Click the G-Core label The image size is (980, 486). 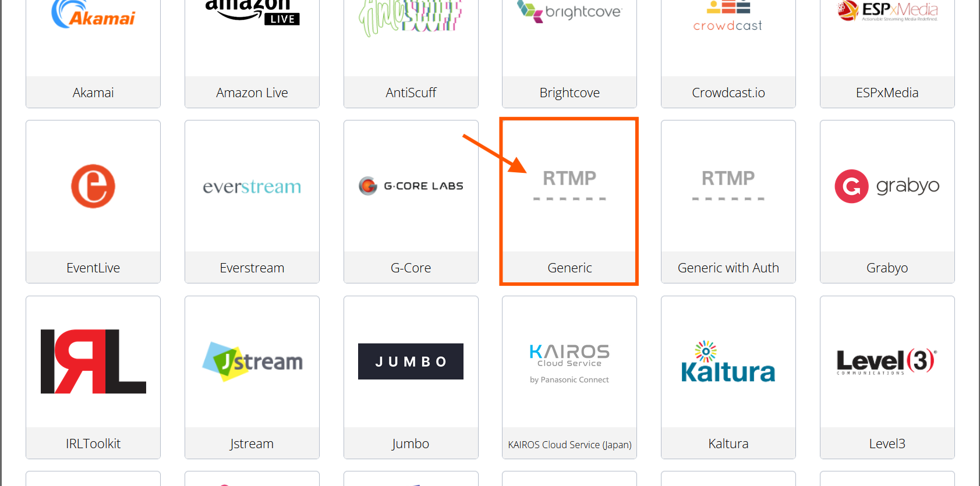pos(411,268)
